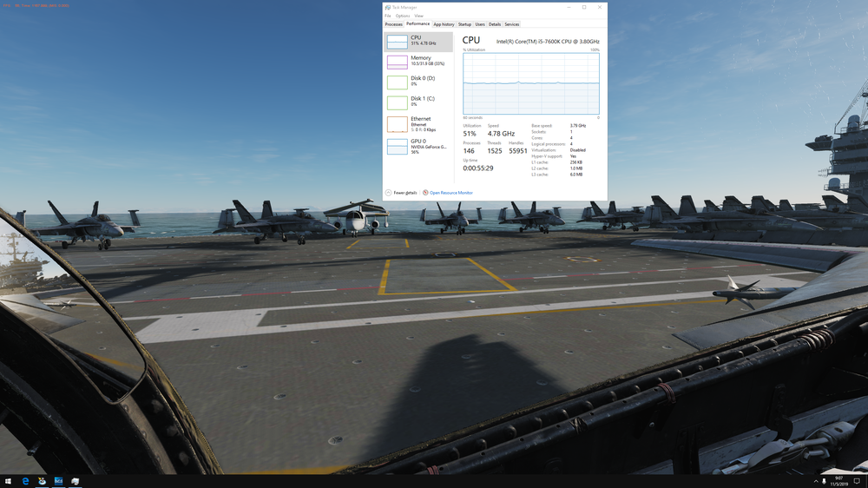Maximize the Task Manager window
Image resolution: width=868 pixels, height=488 pixels.
click(584, 7)
